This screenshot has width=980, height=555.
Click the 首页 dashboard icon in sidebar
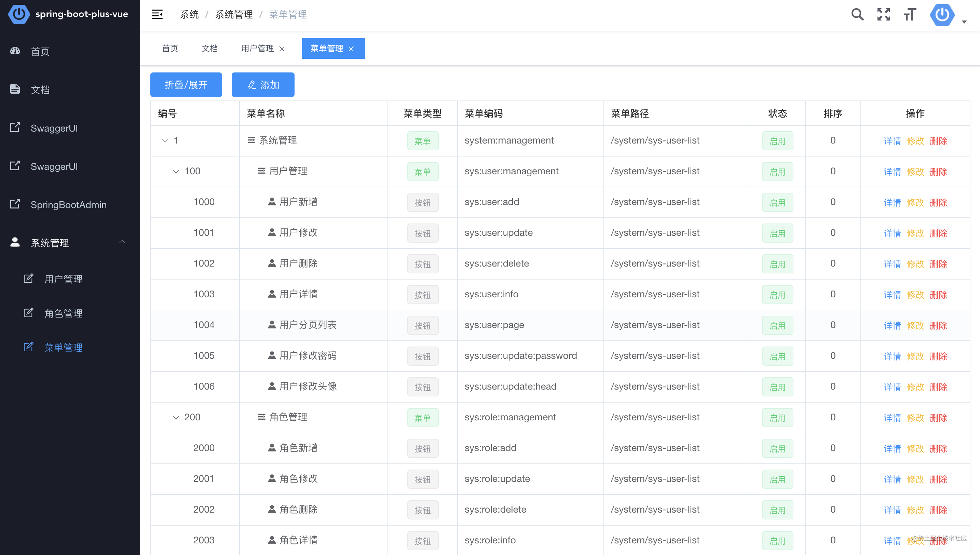coord(14,51)
